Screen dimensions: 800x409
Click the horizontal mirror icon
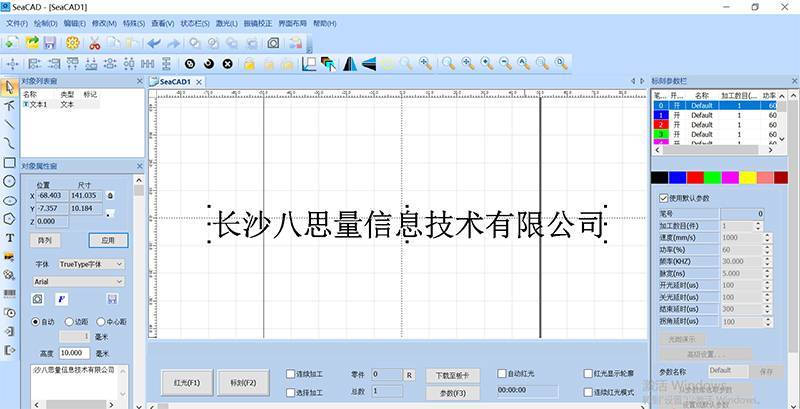click(349, 64)
